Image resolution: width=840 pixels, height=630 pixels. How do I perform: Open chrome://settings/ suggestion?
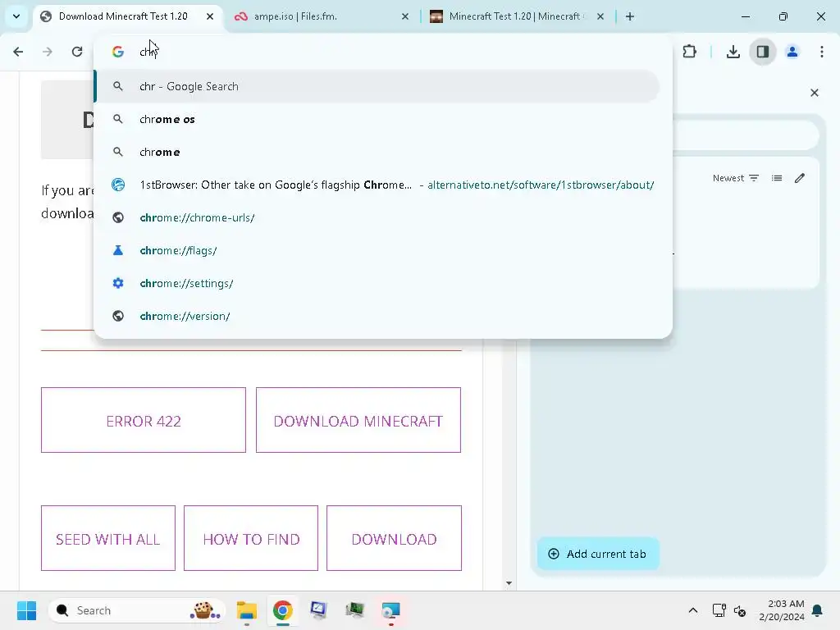click(377, 283)
